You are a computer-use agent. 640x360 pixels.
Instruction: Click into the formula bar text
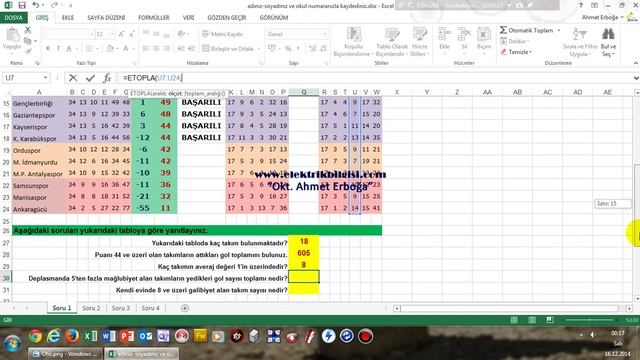(x=376, y=78)
